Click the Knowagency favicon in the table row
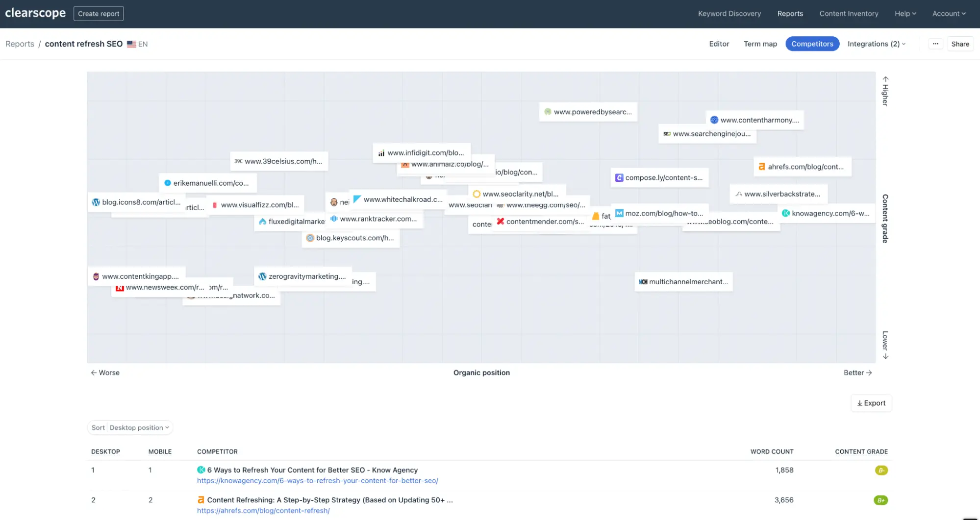 point(201,470)
